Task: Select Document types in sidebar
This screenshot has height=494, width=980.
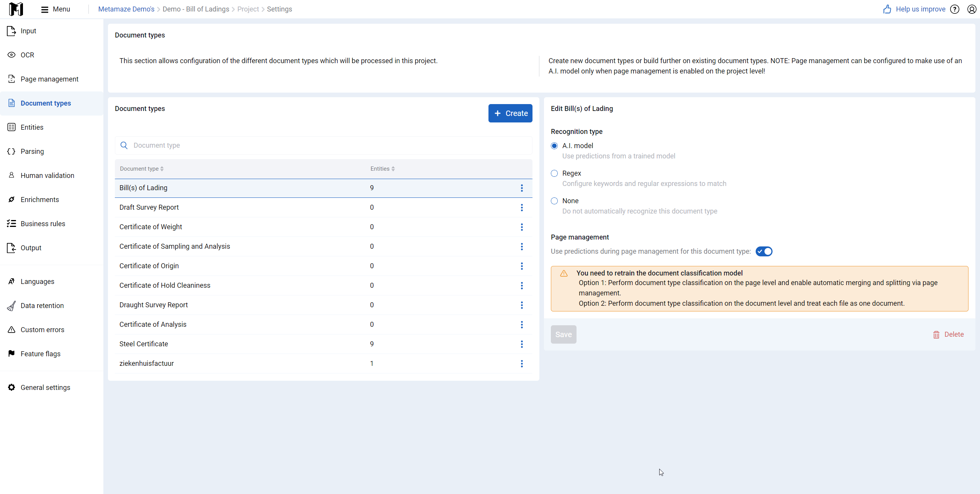Action: point(52,103)
